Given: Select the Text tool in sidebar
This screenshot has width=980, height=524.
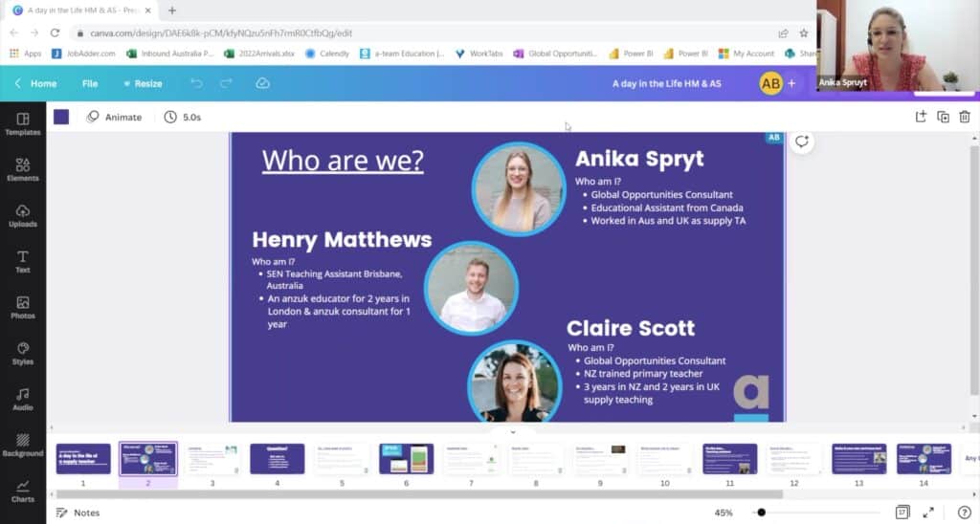Looking at the screenshot, I should [x=22, y=261].
